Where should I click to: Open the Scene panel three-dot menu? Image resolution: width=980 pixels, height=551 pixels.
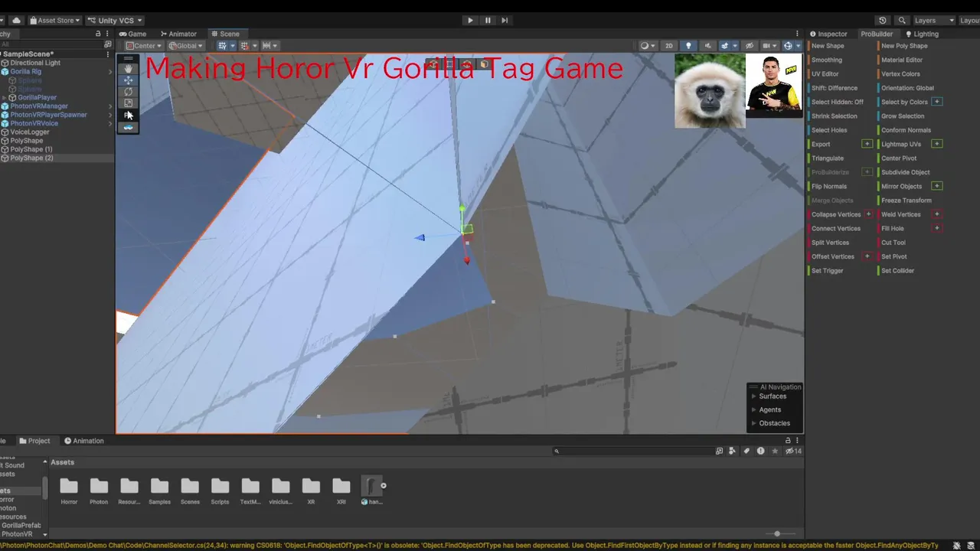[x=799, y=34]
